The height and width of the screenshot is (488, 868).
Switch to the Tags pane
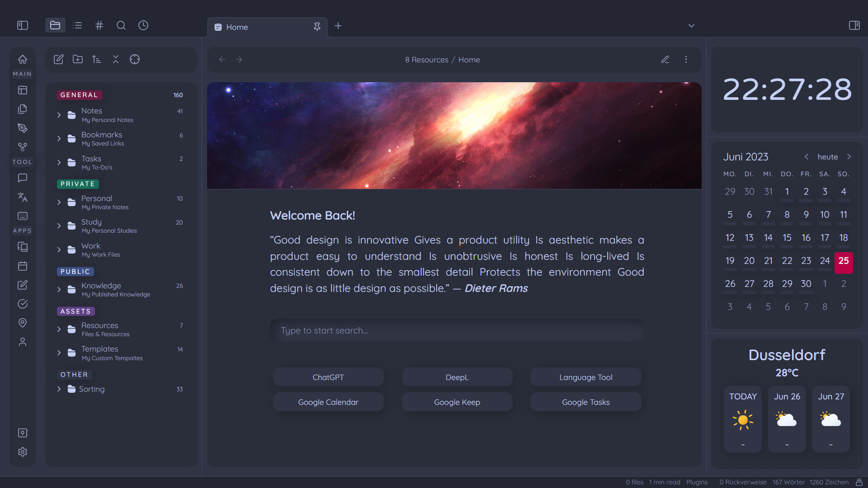click(99, 25)
